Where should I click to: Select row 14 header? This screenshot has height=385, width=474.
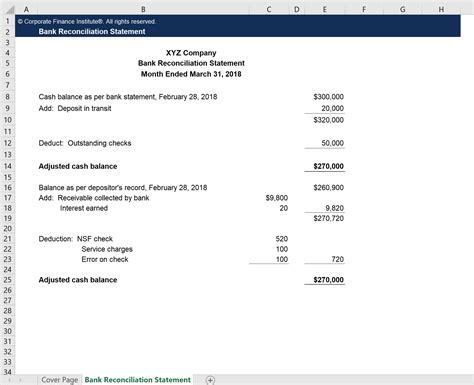[x=7, y=166]
